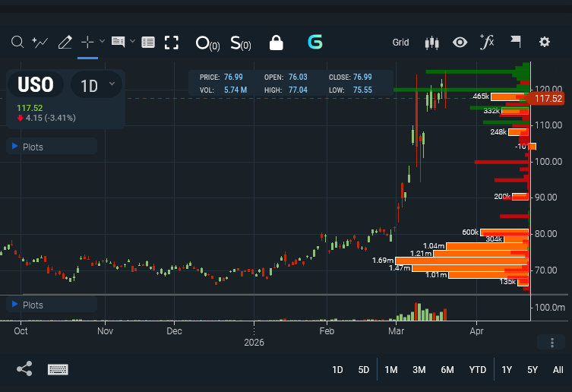This screenshot has height=392, width=572.
Task: Select the 1D time range
Action: 337,370
